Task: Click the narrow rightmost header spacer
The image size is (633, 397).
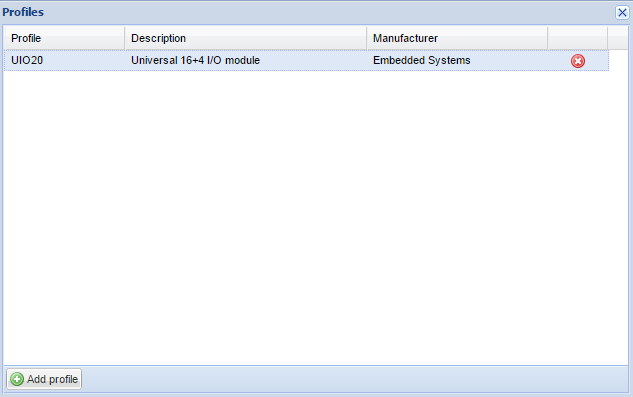Action: click(618, 38)
